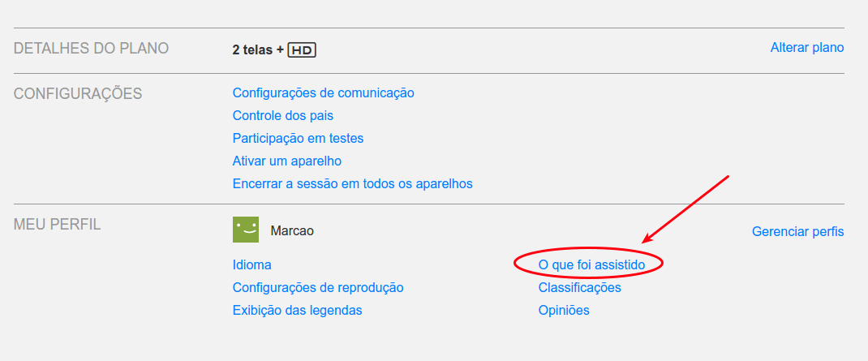Open Controle dos pais settings
868x361 pixels.
pyautogui.click(x=283, y=116)
